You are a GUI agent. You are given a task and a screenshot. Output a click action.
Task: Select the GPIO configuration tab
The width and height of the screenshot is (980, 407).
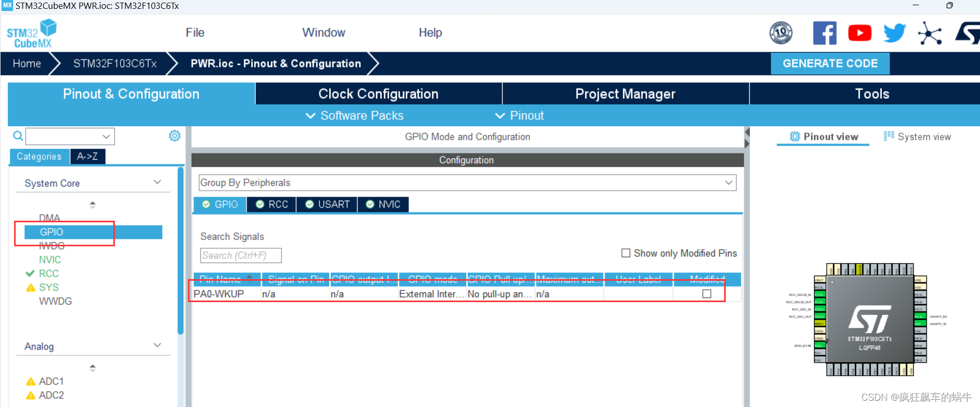pos(220,205)
